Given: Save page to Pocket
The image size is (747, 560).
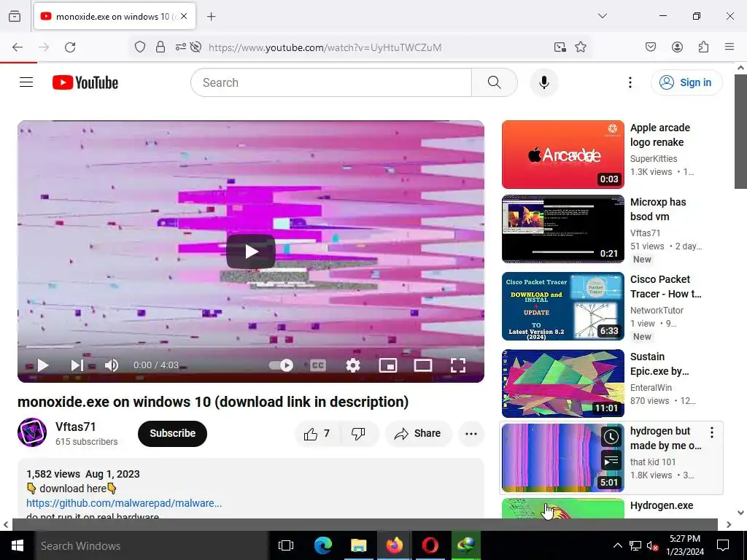Looking at the screenshot, I should pyautogui.click(x=650, y=47).
